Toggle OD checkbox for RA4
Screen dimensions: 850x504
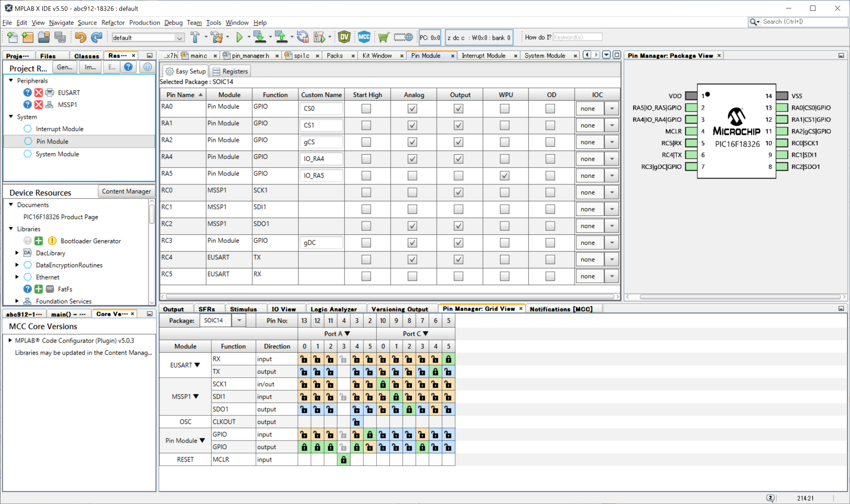(x=550, y=159)
